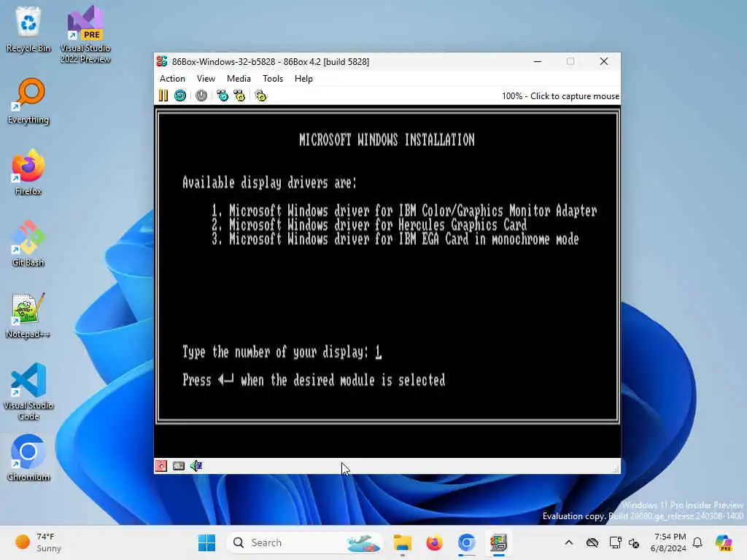The height and width of the screenshot is (560, 747).
Task: Click the gray drive status bar icon
Action: point(179,466)
